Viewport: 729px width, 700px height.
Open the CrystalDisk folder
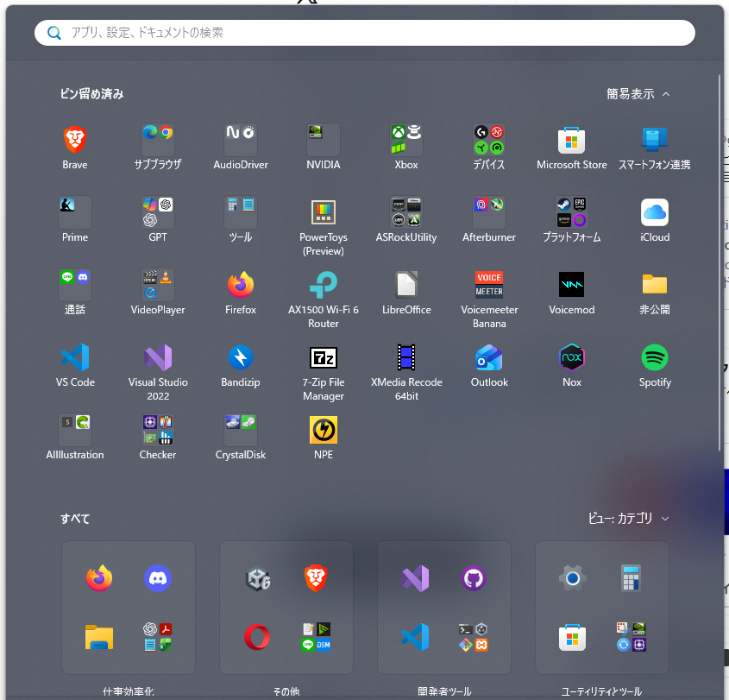click(x=241, y=430)
